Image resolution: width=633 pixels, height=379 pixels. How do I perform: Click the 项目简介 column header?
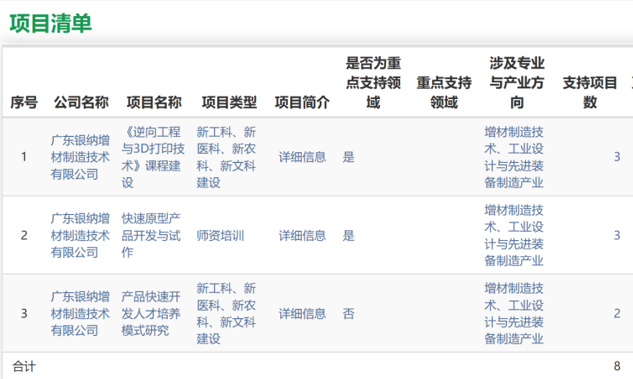pyautogui.click(x=302, y=102)
